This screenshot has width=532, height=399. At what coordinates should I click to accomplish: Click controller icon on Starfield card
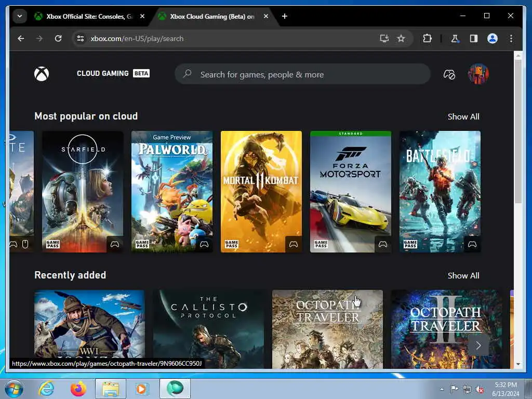115,244
